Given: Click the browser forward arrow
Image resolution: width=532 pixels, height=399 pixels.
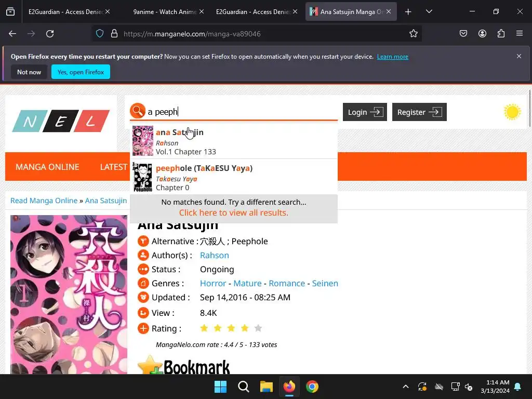Looking at the screenshot, I should [x=31, y=34].
